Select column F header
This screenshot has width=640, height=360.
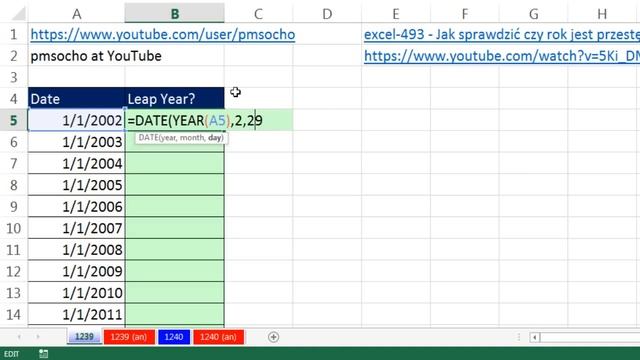464,14
